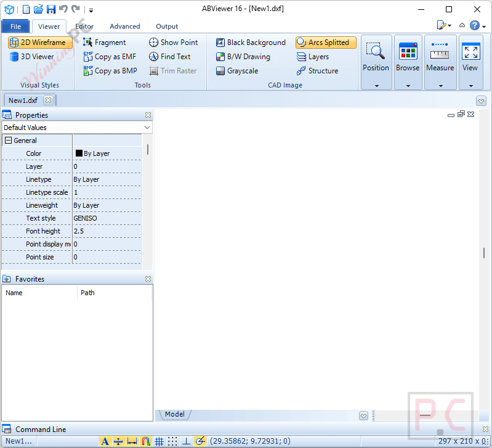
Task: Select the Fragment tool
Action: point(105,43)
